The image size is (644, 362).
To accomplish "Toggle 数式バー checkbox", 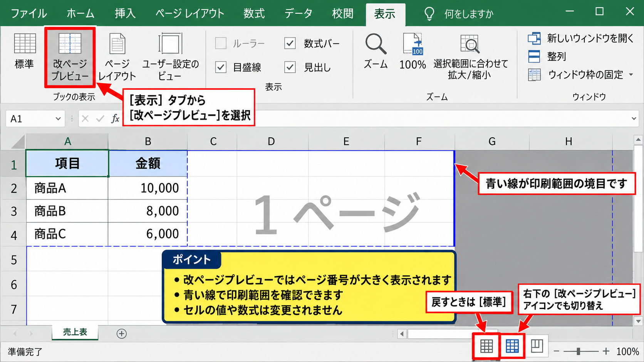I will (x=290, y=43).
